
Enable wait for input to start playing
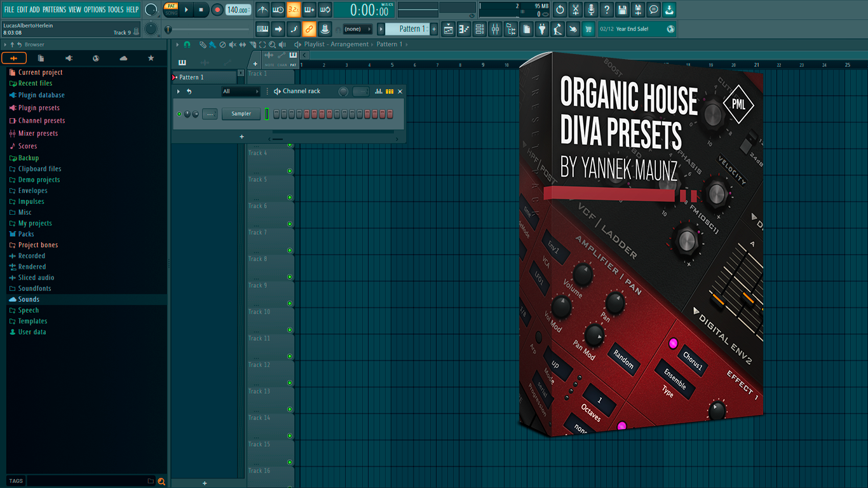(278, 10)
